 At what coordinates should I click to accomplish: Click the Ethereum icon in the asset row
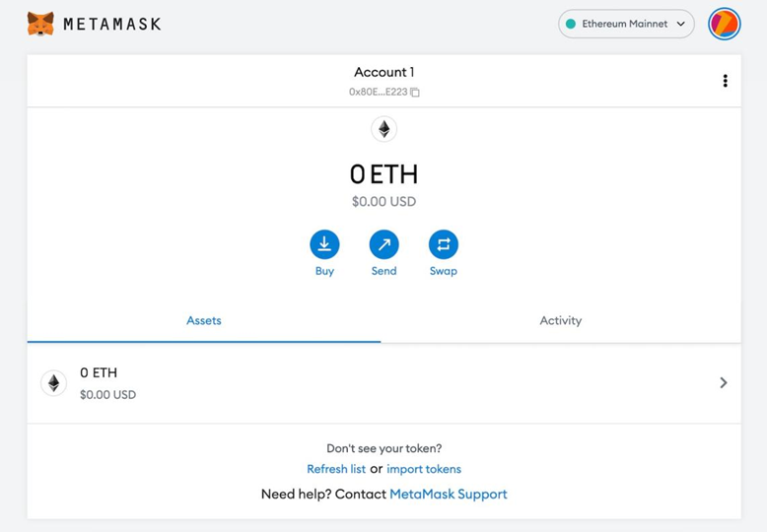point(54,383)
